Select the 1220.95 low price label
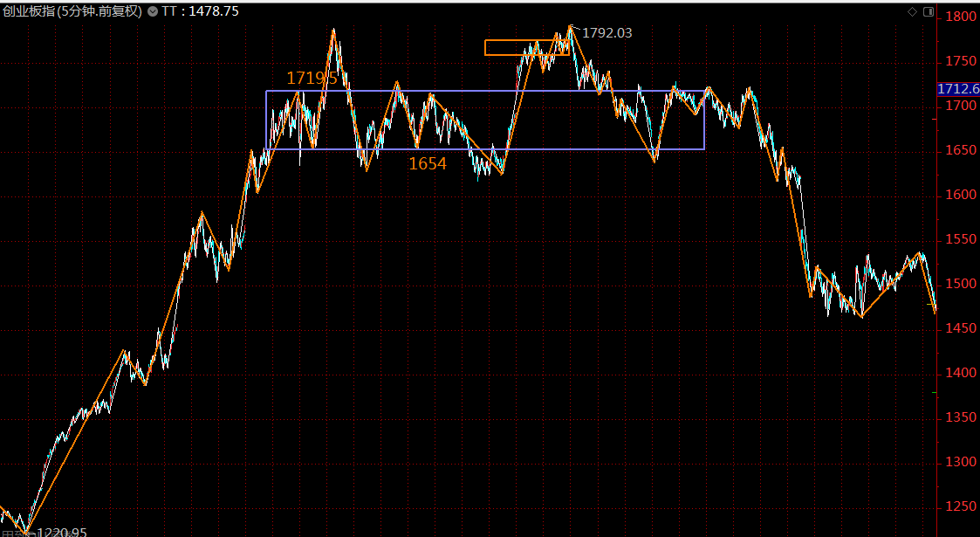The image size is (980, 537). click(x=60, y=532)
